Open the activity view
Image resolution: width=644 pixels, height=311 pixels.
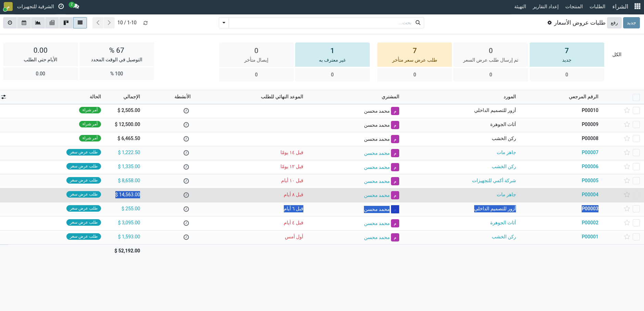[10, 23]
